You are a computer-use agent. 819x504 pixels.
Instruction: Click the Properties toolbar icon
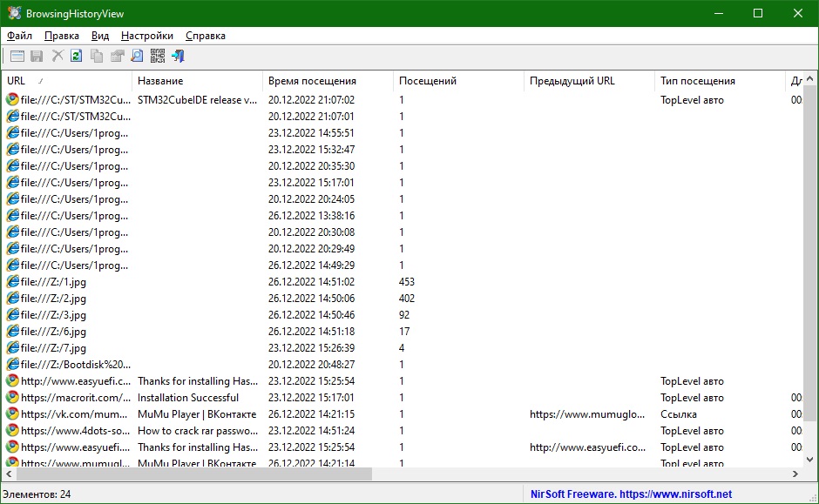(117, 56)
